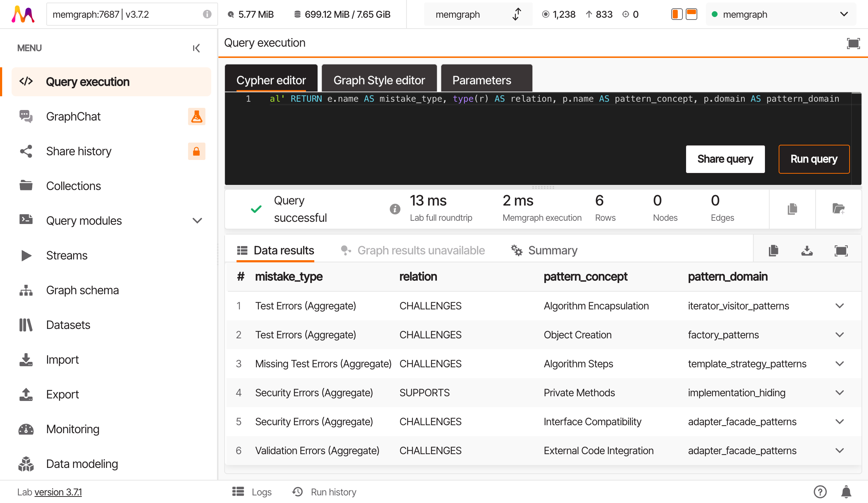868x503 pixels.
Task: Toggle the top orange layout panel view
Action: pyautogui.click(x=692, y=14)
